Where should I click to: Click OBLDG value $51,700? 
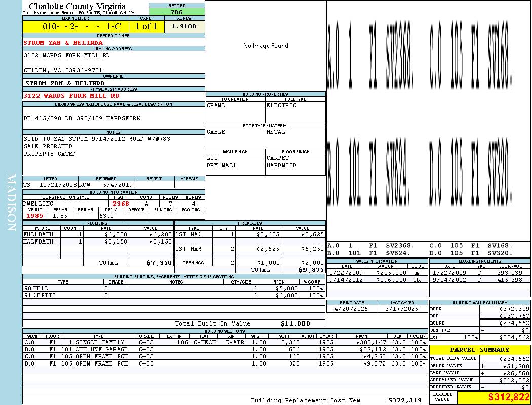(517, 366)
